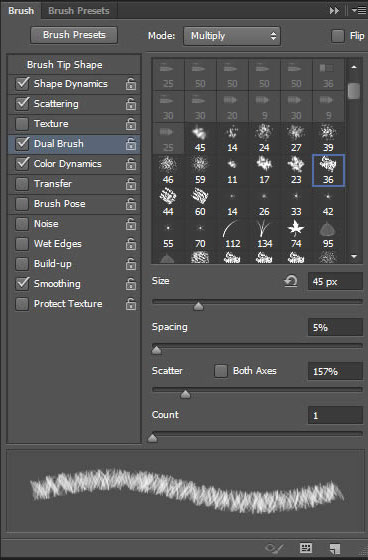This screenshot has height=560, width=368.
Task: Check the Flip checkbox
Action: click(x=338, y=36)
